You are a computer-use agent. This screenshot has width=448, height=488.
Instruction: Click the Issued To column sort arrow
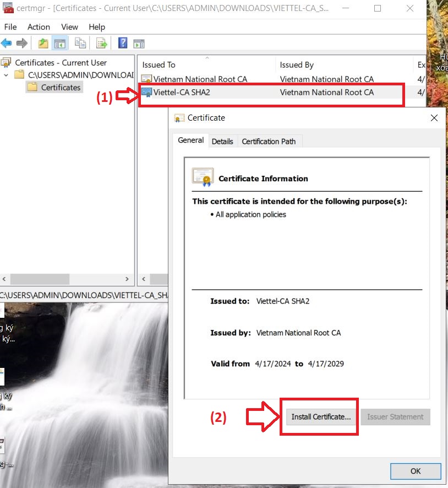pyautogui.click(x=207, y=58)
